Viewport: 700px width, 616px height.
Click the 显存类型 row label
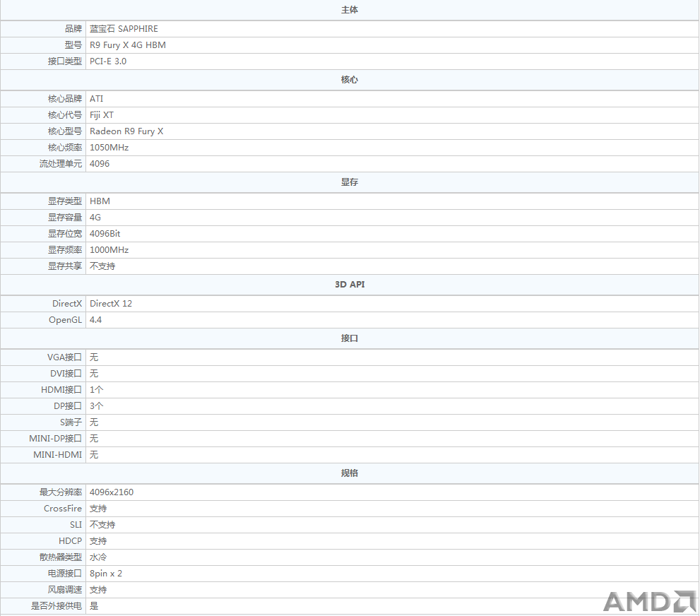tap(65, 201)
